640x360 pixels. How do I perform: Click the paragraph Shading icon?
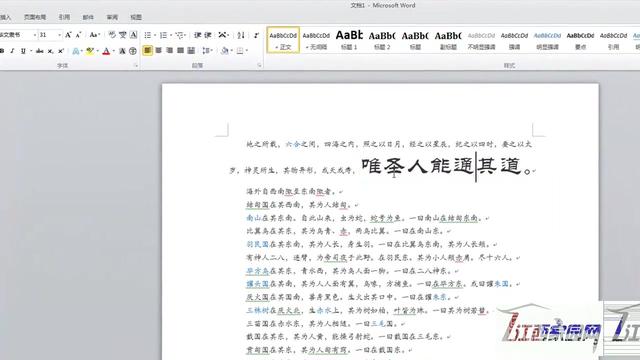[x=224, y=51]
